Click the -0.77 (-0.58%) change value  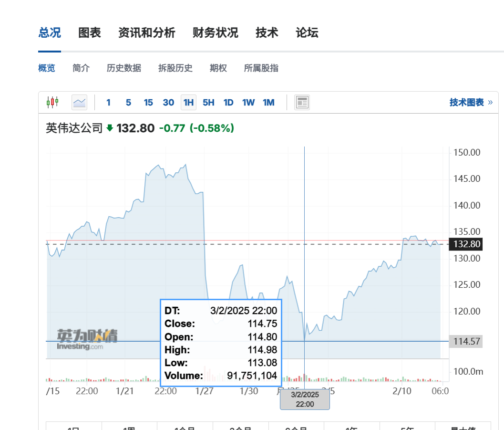(197, 128)
